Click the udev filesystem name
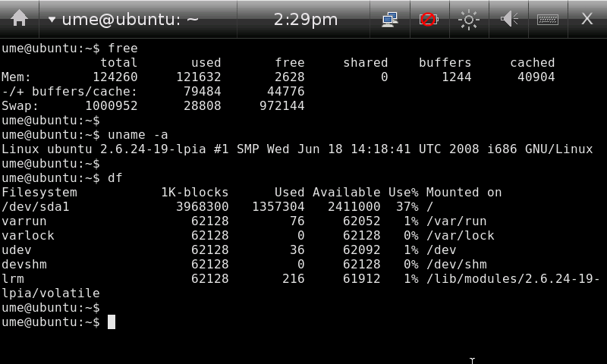Image resolution: width=607 pixels, height=364 pixels. (17, 249)
